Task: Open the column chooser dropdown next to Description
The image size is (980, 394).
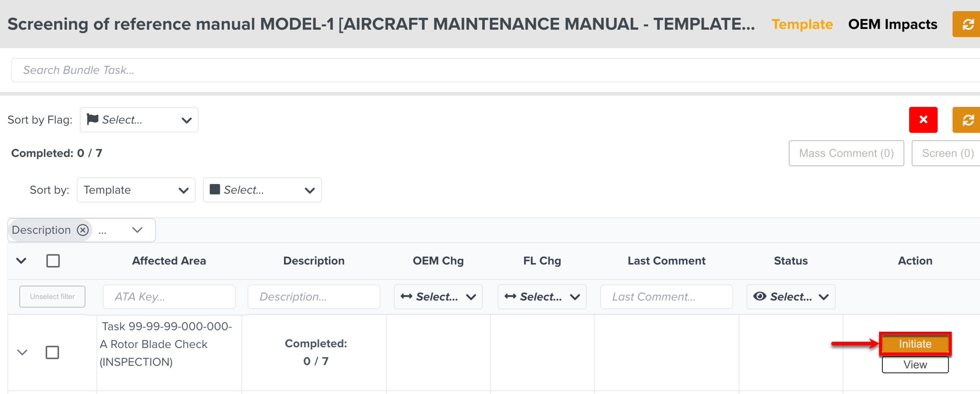Action: tap(137, 230)
